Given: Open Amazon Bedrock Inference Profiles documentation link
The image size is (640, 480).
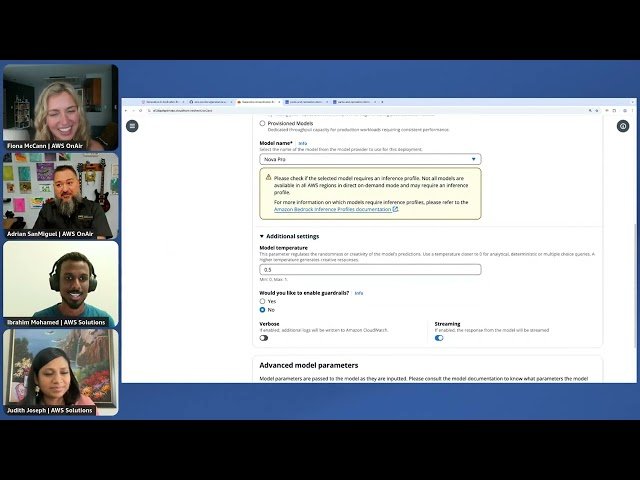Looking at the screenshot, I should pyautogui.click(x=336, y=209).
